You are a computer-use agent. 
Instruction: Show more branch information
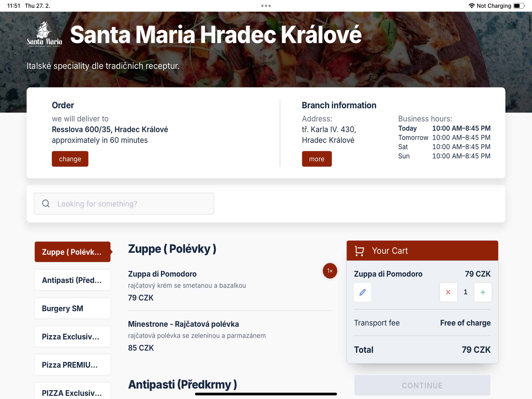coord(317,159)
